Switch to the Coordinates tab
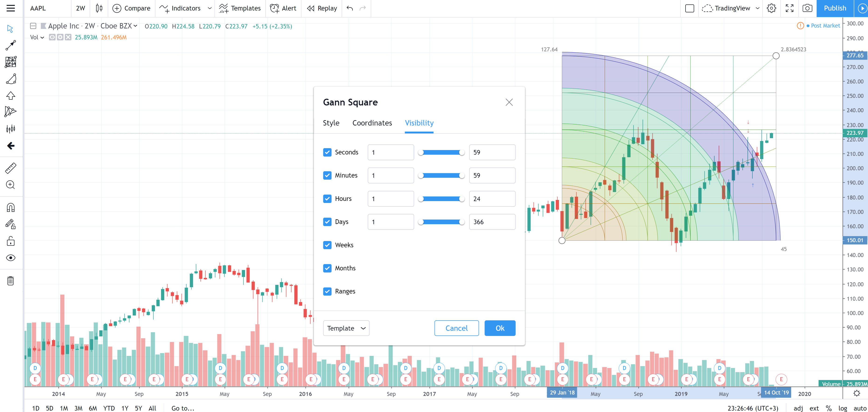The width and height of the screenshot is (868, 412). coord(372,123)
